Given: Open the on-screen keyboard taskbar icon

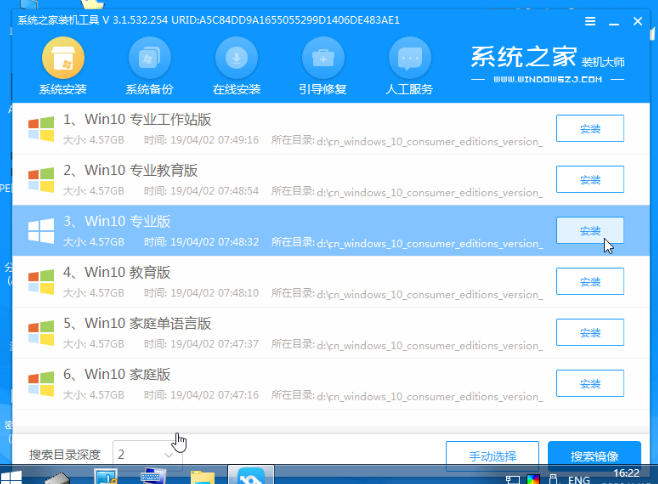Looking at the screenshot, I should tap(153, 476).
